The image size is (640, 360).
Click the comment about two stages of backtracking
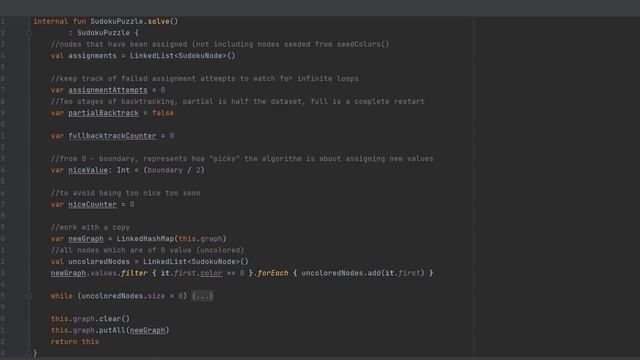coord(238,101)
